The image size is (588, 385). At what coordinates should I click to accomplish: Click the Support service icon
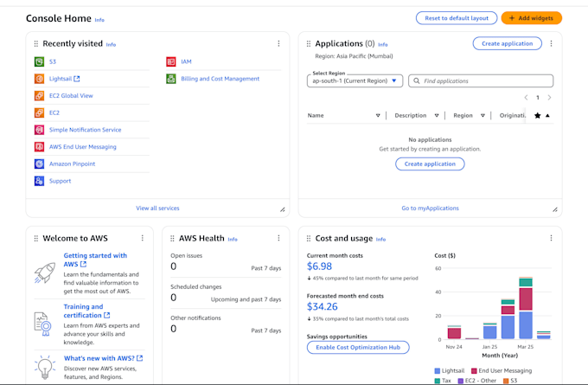click(x=40, y=181)
